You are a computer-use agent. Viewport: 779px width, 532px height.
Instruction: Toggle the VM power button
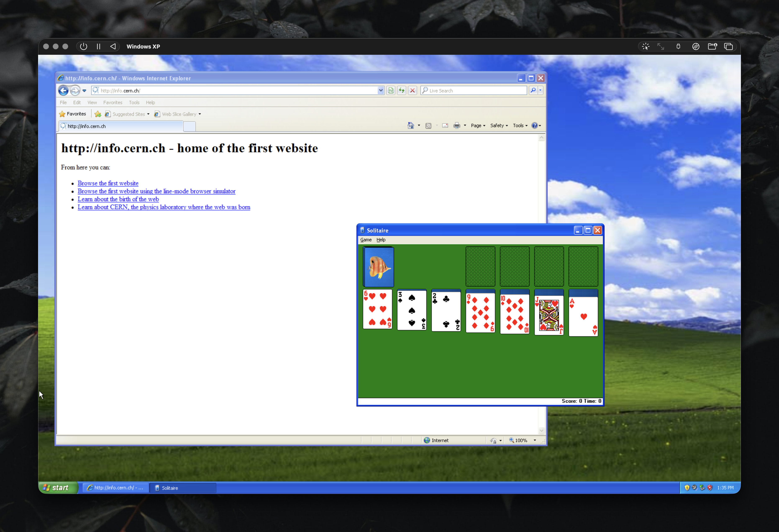pyautogui.click(x=84, y=47)
